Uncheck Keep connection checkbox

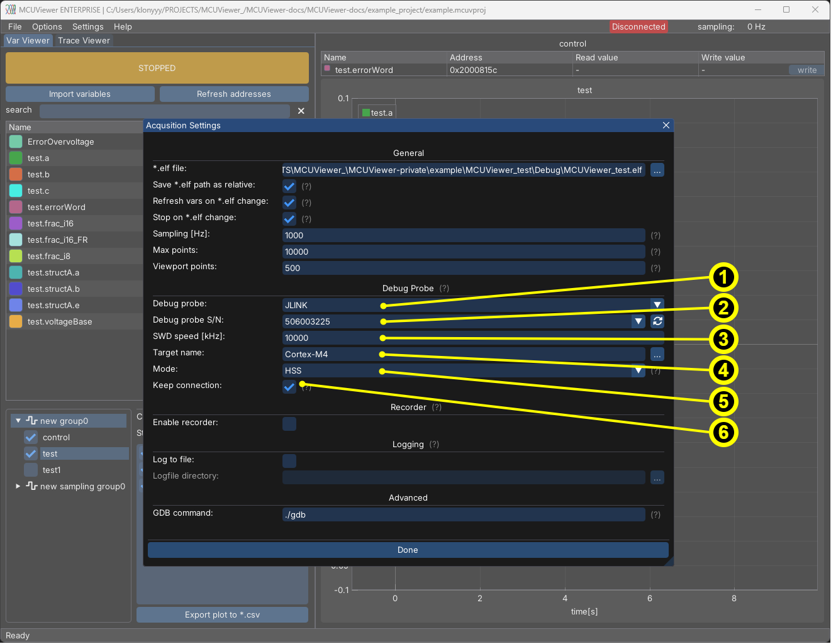(x=289, y=387)
